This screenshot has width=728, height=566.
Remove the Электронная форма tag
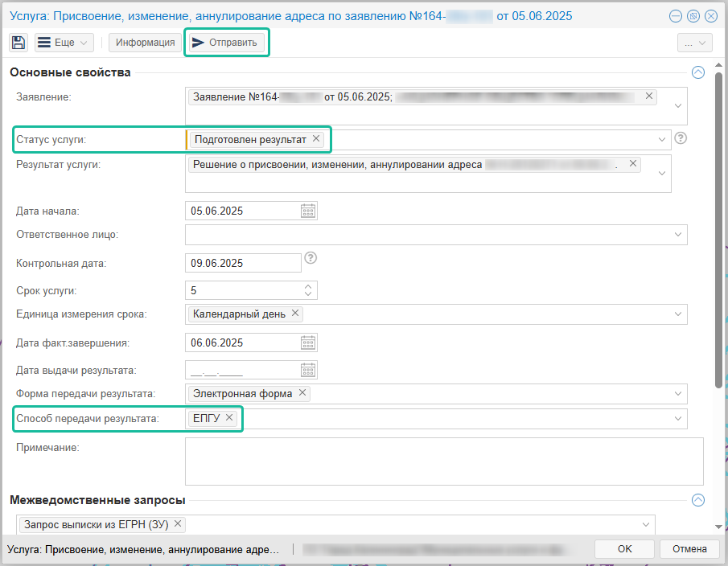[x=302, y=393]
